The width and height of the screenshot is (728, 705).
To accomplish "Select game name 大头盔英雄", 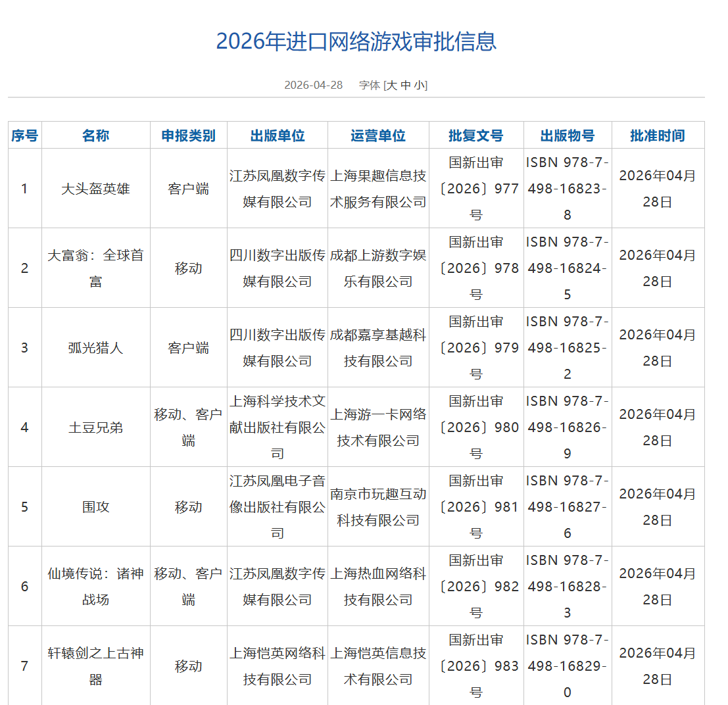I will (x=95, y=189).
